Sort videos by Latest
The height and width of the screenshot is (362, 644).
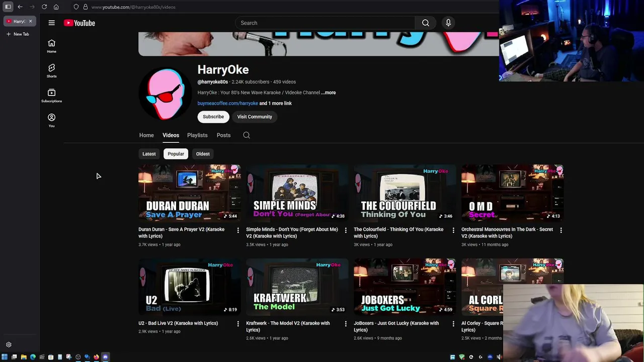coord(149,154)
